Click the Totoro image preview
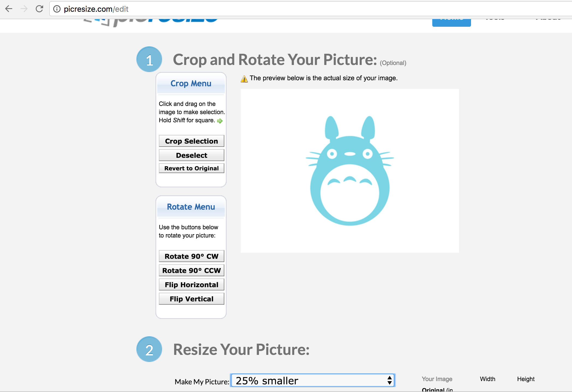This screenshot has height=392, width=572. [350, 171]
